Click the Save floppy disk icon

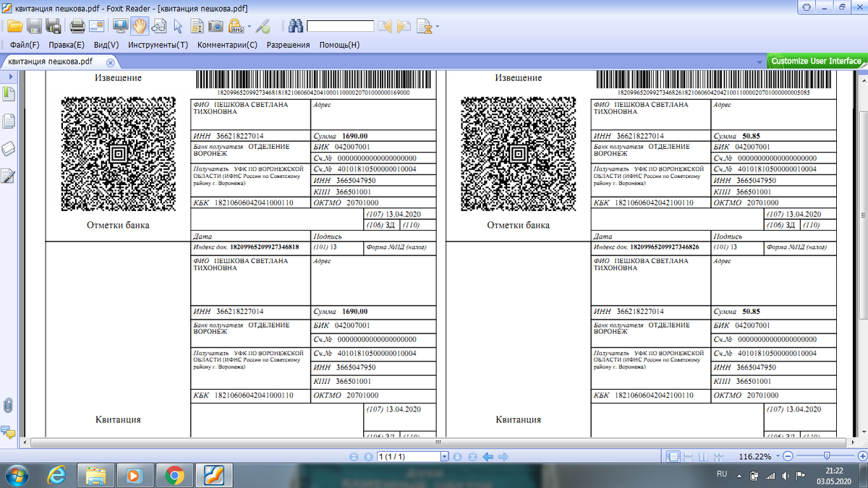point(34,27)
